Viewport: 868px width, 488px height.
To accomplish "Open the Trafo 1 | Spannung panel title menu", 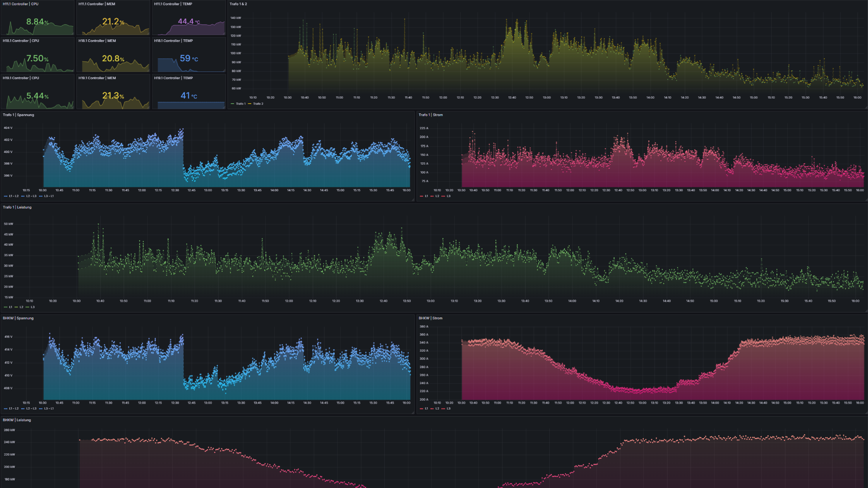I will coord(19,115).
